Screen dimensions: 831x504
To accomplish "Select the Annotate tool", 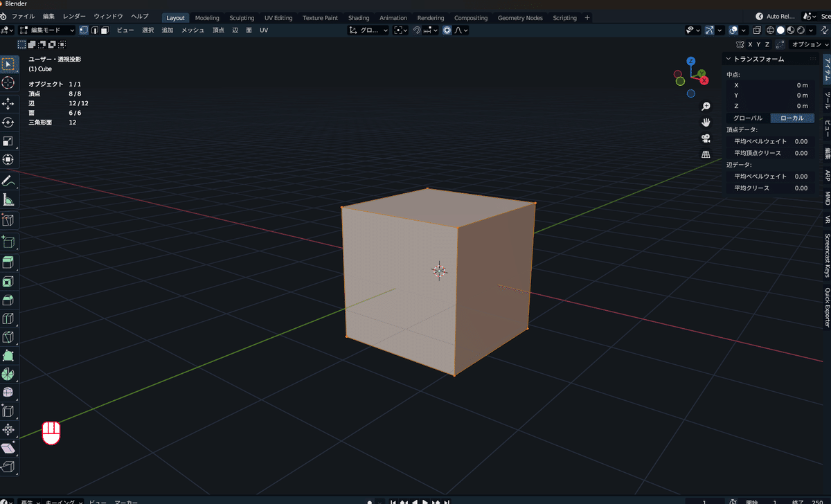I will [9, 181].
